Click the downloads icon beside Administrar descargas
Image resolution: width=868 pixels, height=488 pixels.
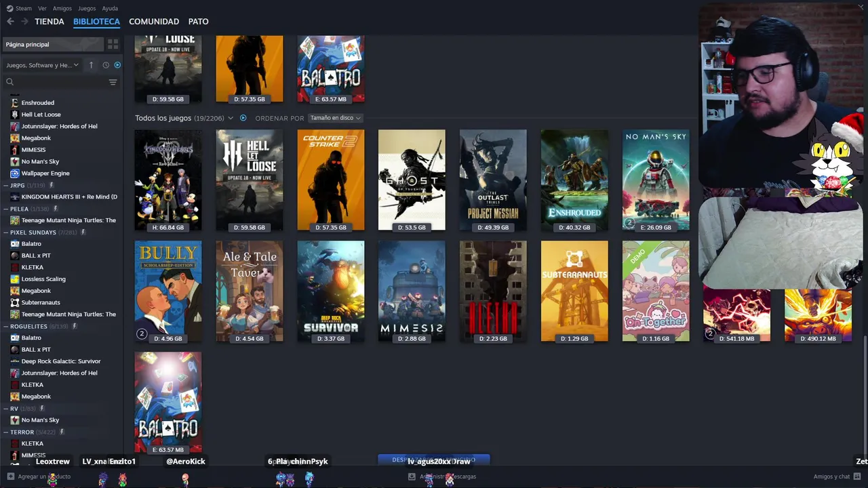pyautogui.click(x=412, y=476)
